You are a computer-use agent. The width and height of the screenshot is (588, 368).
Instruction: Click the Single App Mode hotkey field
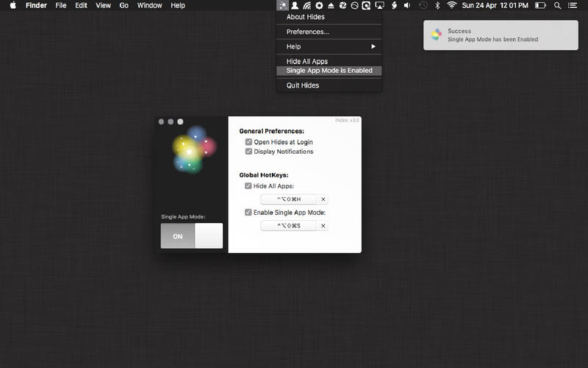[289, 226]
